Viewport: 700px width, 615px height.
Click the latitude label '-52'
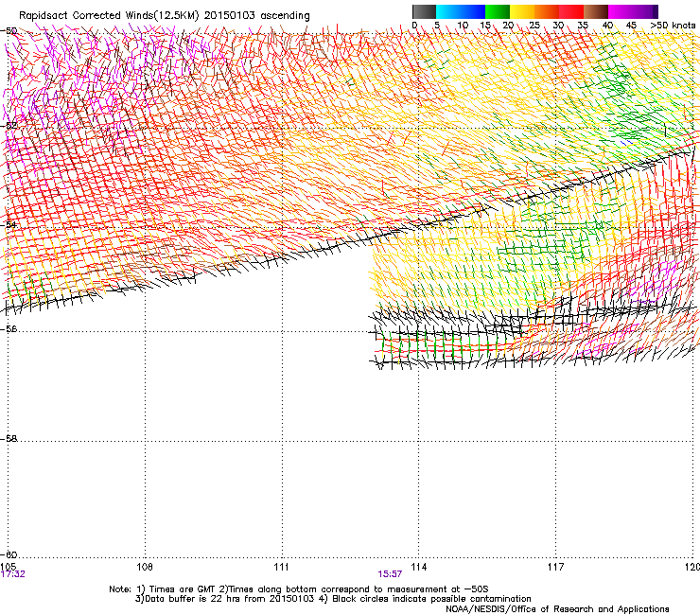point(9,126)
